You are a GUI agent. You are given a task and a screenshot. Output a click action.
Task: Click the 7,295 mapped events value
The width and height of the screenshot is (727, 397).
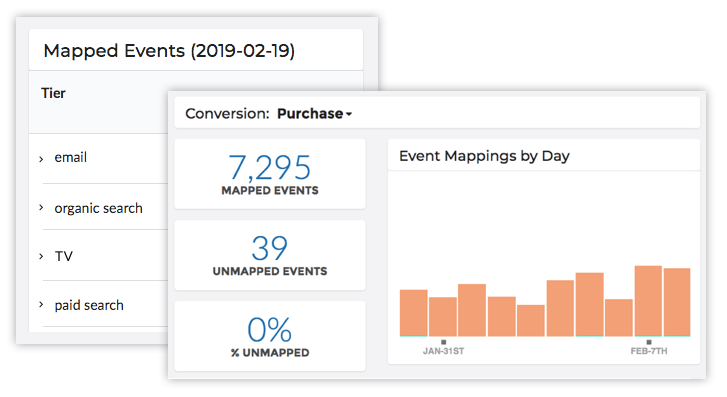tap(269, 167)
